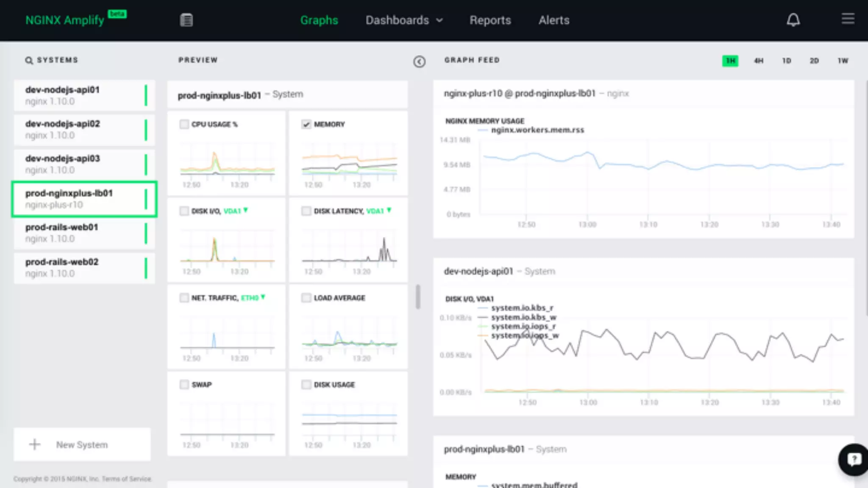This screenshot has width=868, height=488.
Task: Select the 2D time range
Action: tap(814, 61)
